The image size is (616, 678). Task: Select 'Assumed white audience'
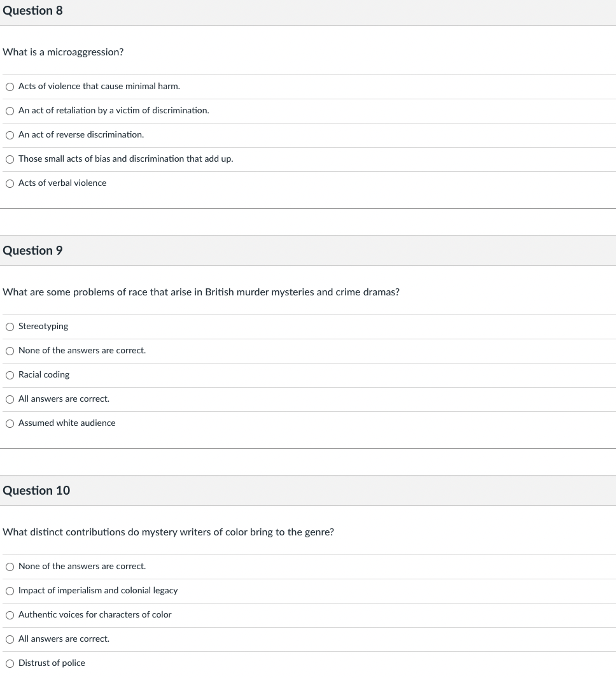10,423
